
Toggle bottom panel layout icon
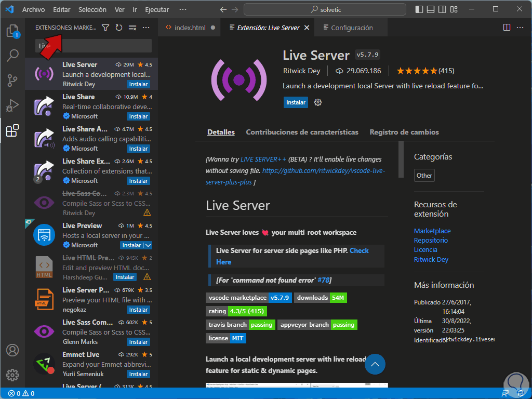pyautogui.click(x=431, y=9)
